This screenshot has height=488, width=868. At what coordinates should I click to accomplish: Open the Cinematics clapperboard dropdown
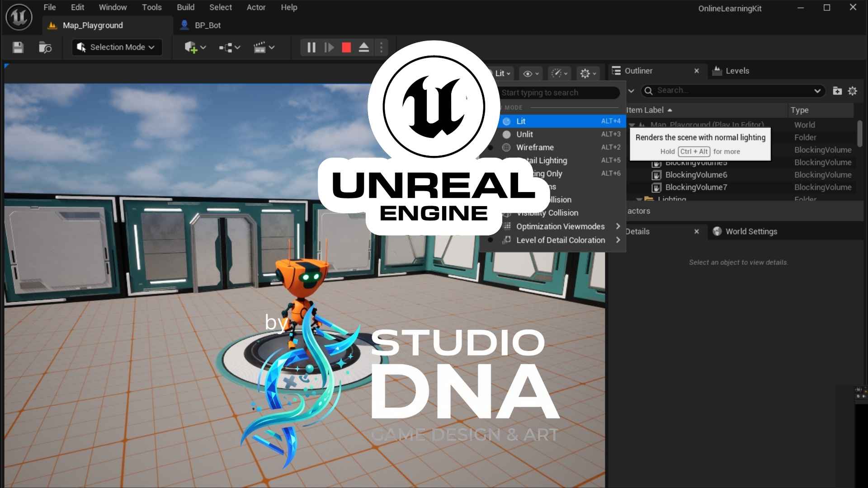tap(264, 47)
